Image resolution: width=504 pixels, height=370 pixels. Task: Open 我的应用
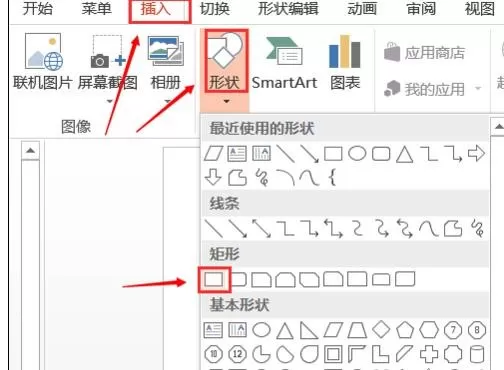click(x=424, y=89)
